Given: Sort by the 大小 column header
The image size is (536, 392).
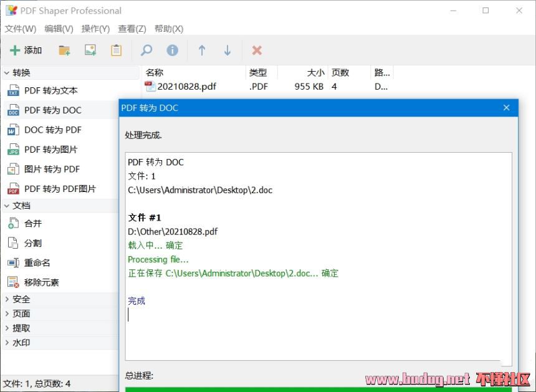Looking at the screenshot, I should 303,72.
